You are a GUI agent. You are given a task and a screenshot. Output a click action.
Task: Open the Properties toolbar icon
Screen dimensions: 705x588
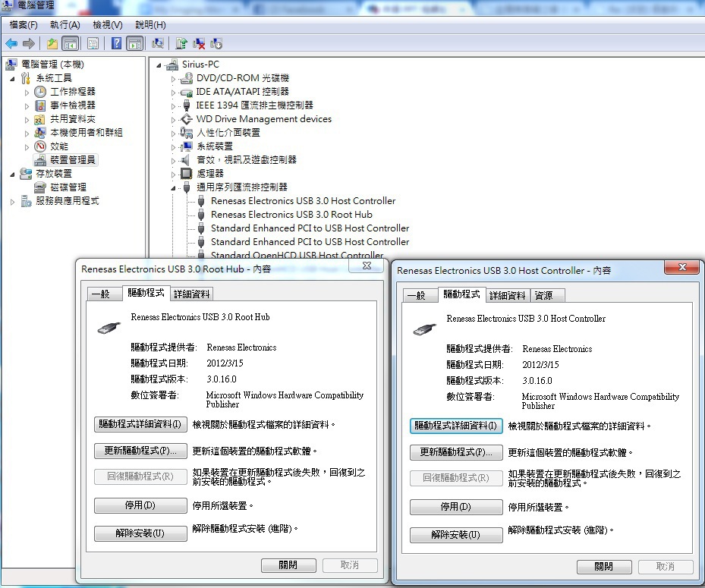93,43
